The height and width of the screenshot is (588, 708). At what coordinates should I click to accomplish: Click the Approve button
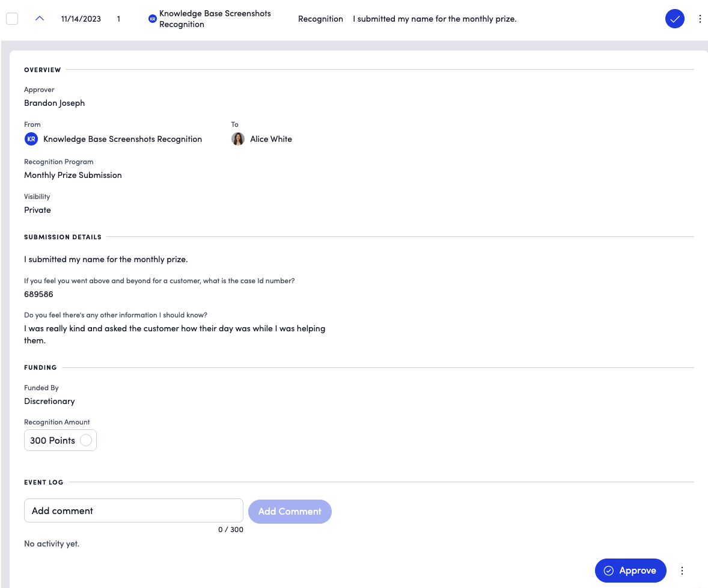point(630,571)
